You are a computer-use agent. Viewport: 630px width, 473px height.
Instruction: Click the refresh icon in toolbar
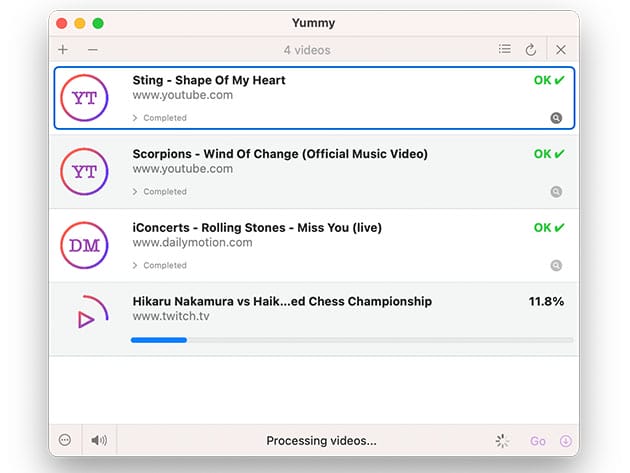pos(531,50)
